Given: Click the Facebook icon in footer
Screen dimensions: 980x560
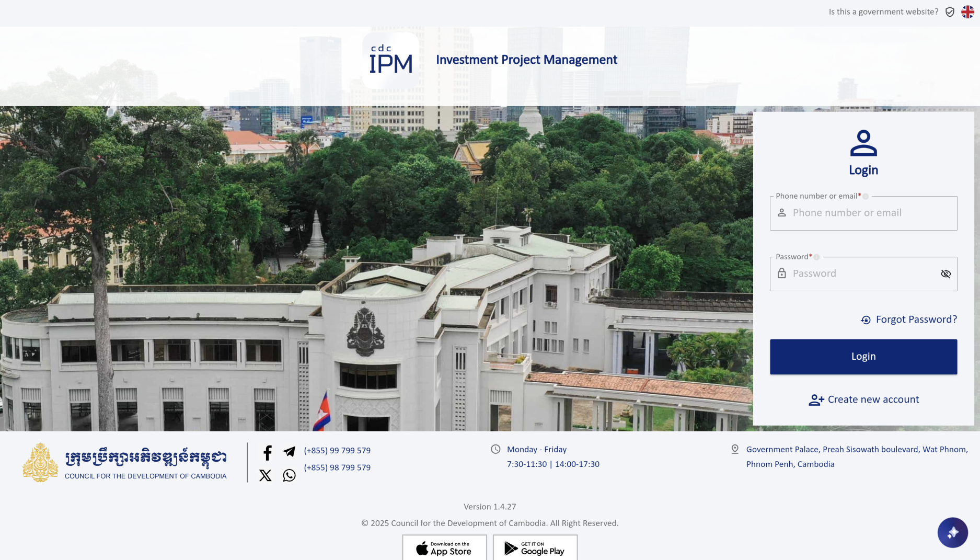Looking at the screenshot, I should click(x=267, y=453).
